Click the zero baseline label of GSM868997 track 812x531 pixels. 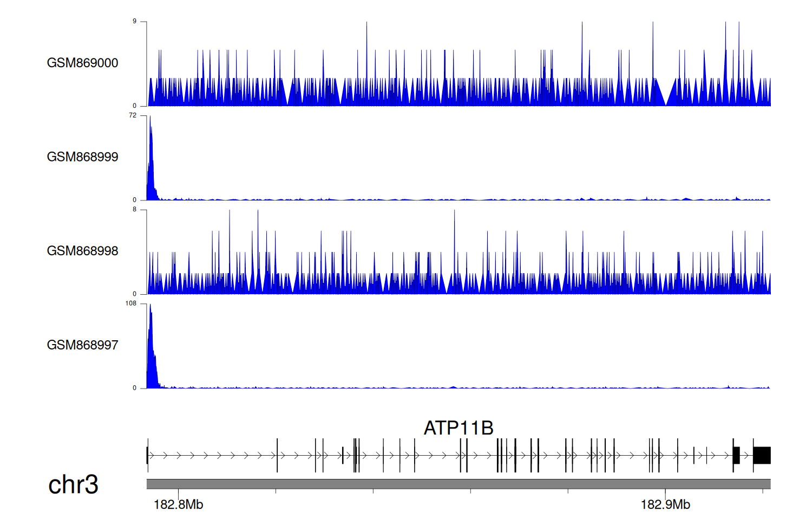(135, 388)
